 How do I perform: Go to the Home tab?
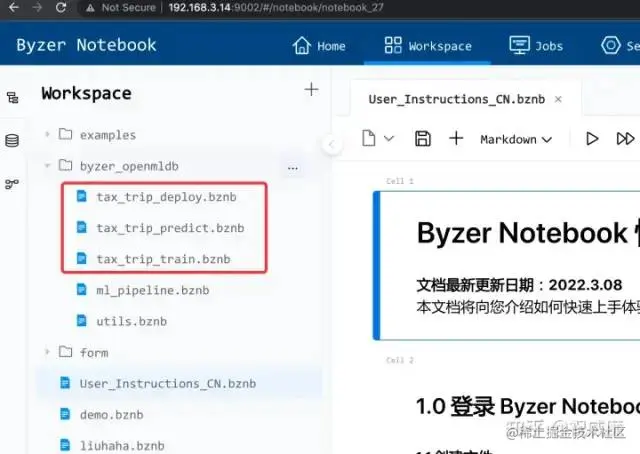319,46
